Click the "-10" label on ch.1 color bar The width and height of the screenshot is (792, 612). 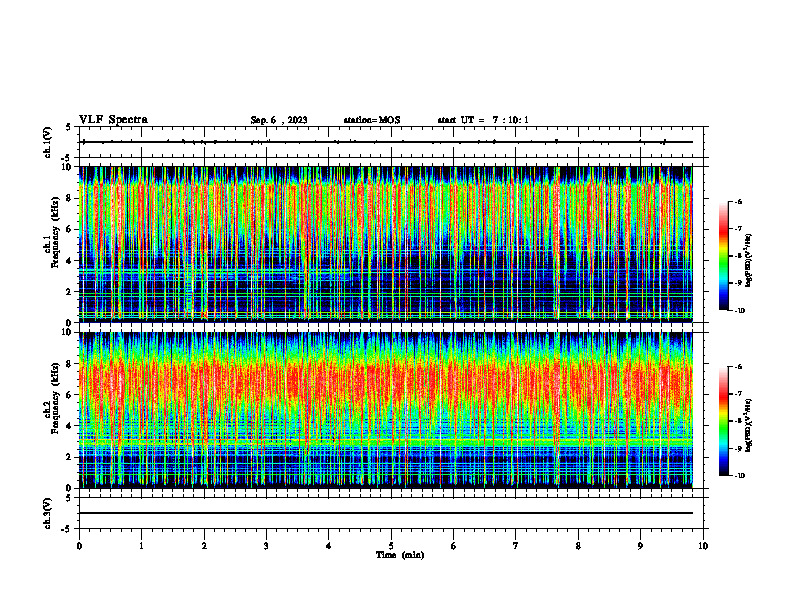tap(740, 311)
